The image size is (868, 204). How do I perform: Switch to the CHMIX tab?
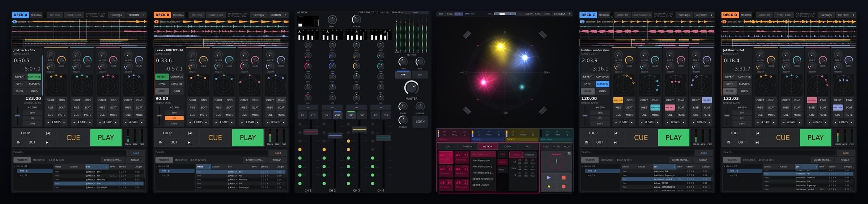click(508, 146)
